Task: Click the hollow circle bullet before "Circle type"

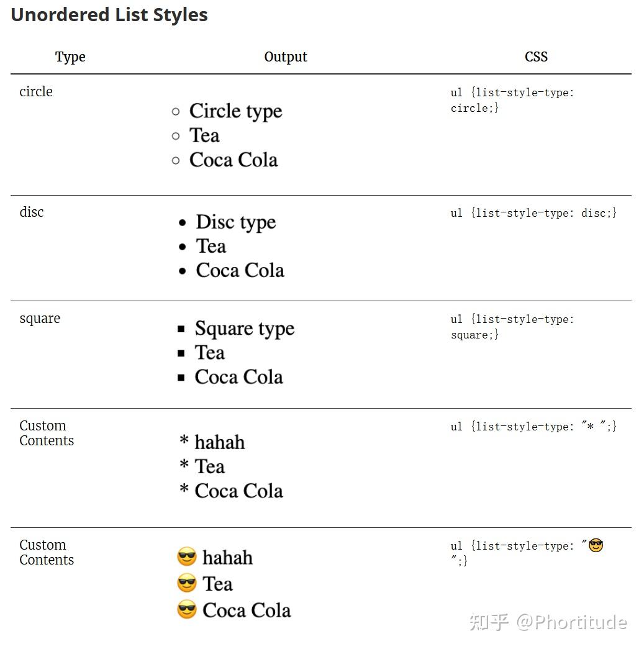Action: pos(176,112)
